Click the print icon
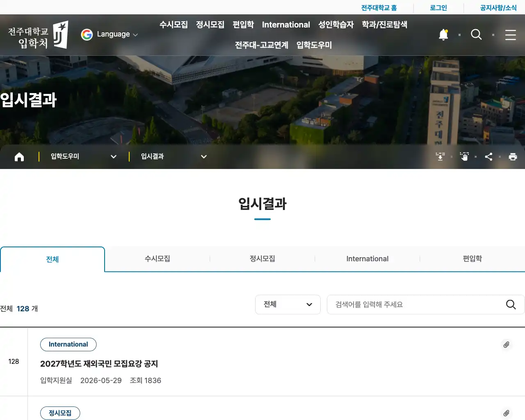 [x=513, y=157]
